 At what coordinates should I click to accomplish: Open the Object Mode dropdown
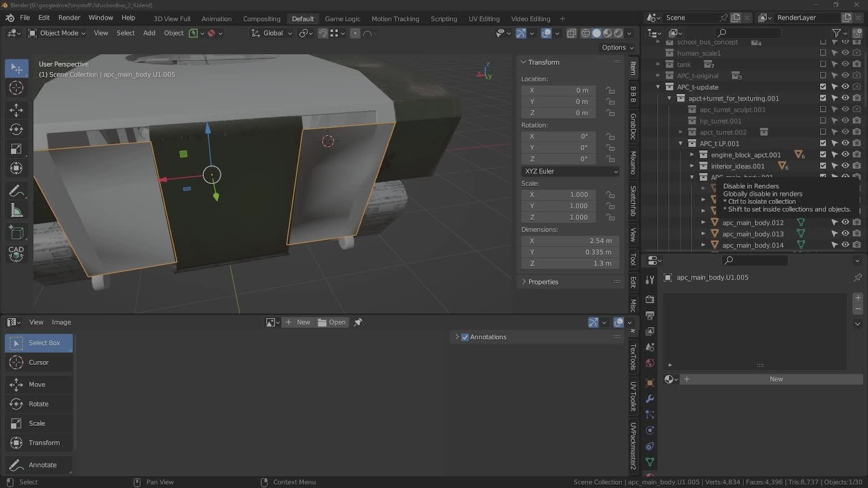pos(57,33)
